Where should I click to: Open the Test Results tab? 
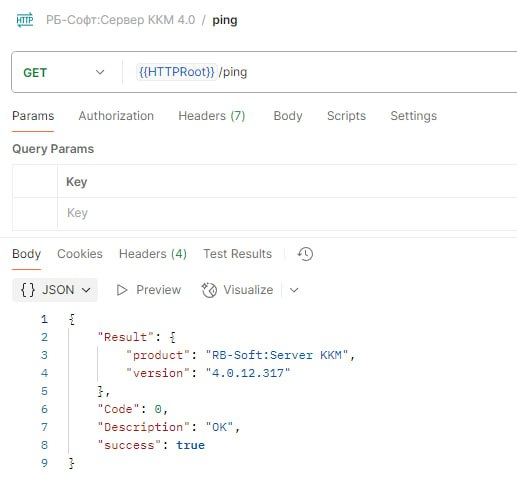pos(238,254)
